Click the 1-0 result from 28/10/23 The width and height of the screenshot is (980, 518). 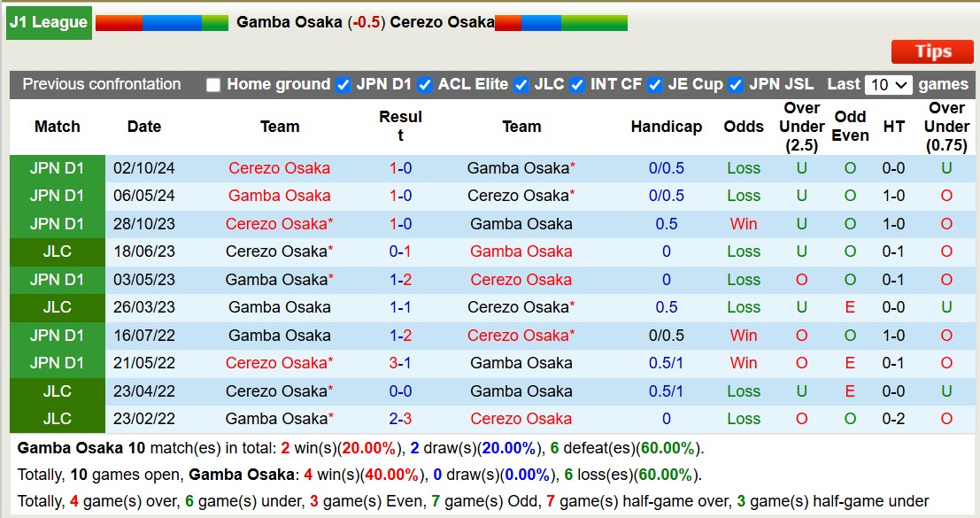coord(400,223)
